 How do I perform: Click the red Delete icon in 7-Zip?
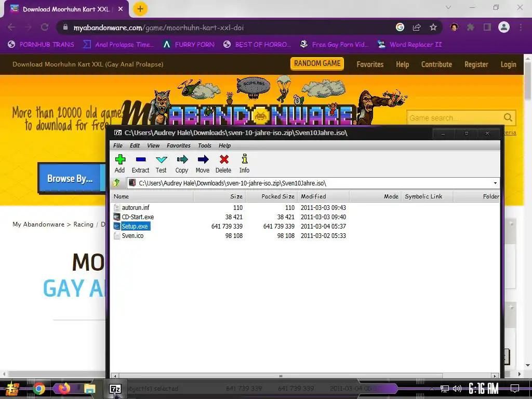[223, 164]
